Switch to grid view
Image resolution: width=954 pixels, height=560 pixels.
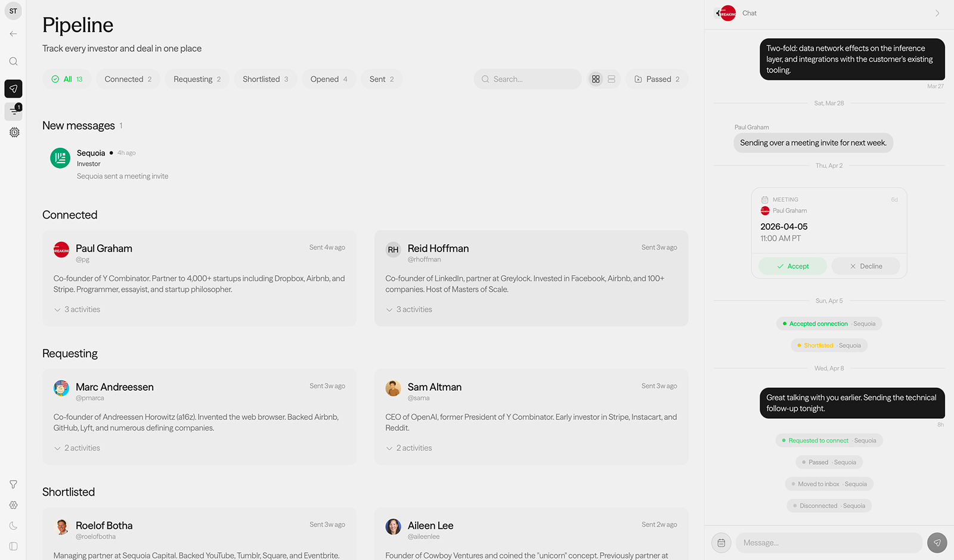(596, 79)
